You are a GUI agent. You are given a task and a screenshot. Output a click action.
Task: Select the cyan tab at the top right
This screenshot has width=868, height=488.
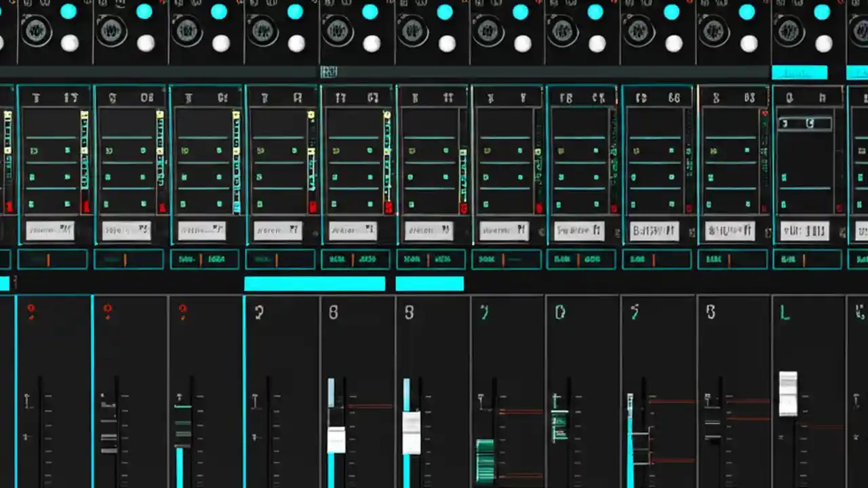click(800, 73)
